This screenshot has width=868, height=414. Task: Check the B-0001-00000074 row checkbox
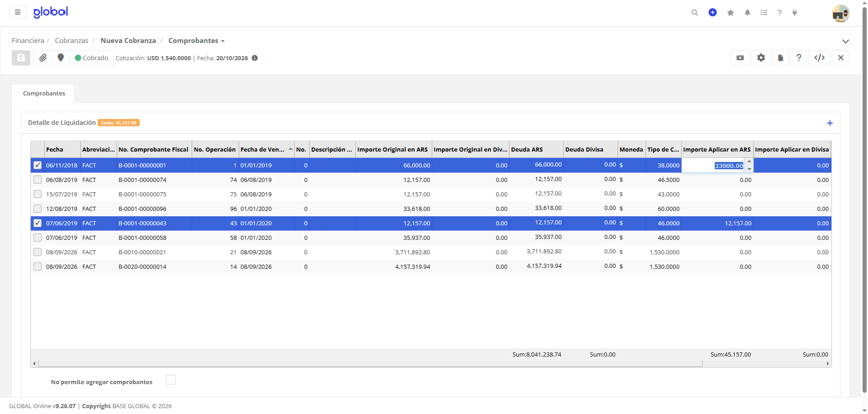(38, 180)
